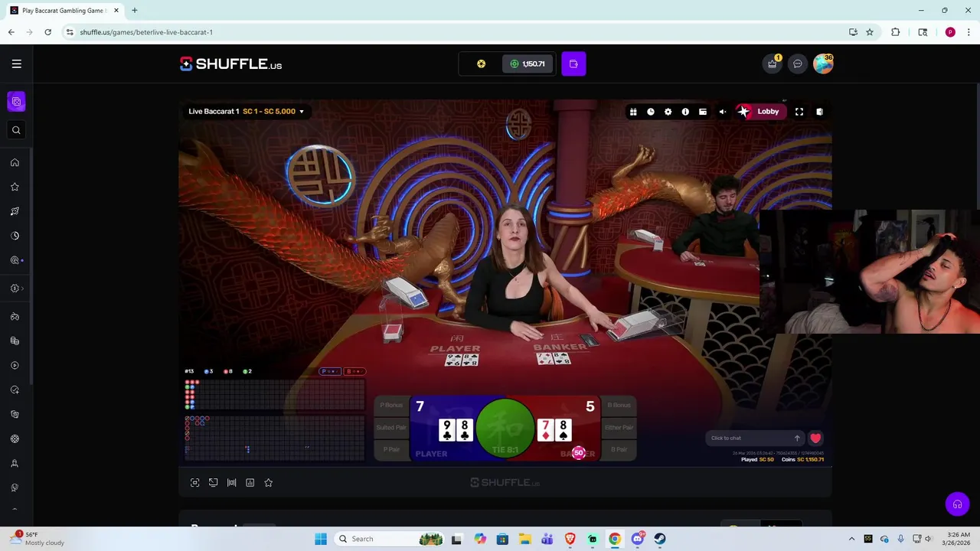
Task: Bet on B Pair
Action: pos(619,449)
